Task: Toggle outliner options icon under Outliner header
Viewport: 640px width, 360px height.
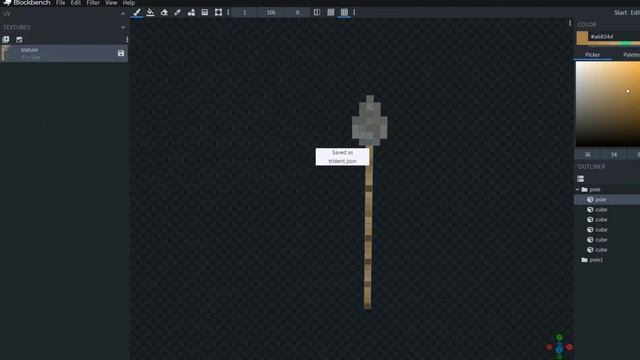Action: pyautogui.click(x=580, y=179)
